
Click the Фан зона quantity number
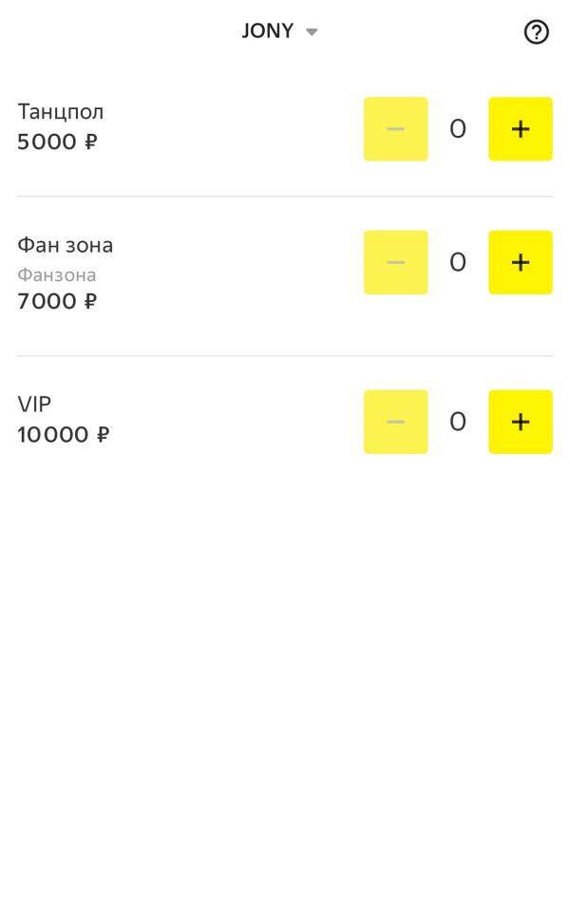(x=458, y=262)
